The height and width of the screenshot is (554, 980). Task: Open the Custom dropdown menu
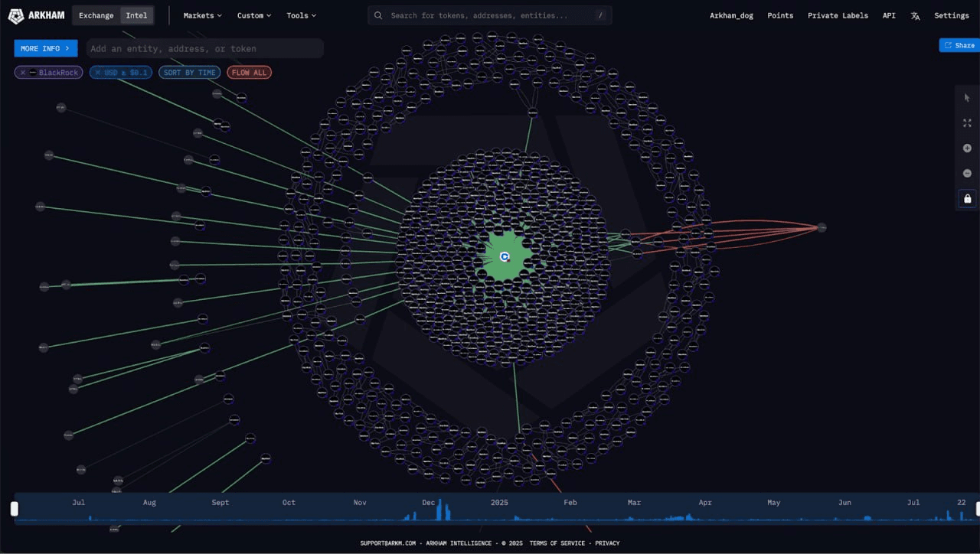point(254,15)
